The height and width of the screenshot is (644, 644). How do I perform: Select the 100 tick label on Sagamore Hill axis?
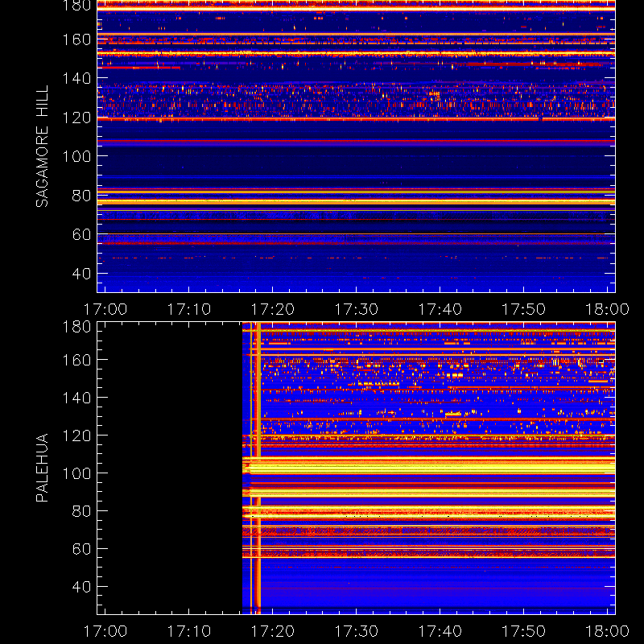[x=76, y=156]
